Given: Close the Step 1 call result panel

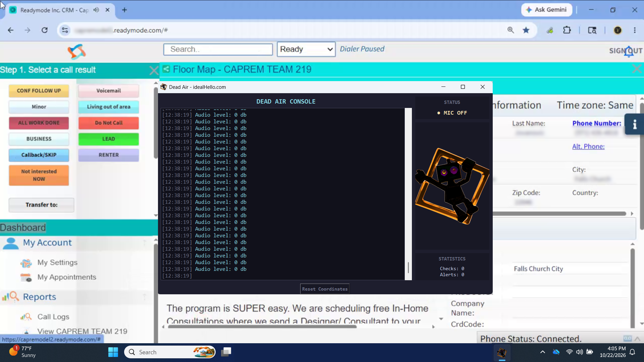Looking at the screenshot, I should tap(154, 70).
